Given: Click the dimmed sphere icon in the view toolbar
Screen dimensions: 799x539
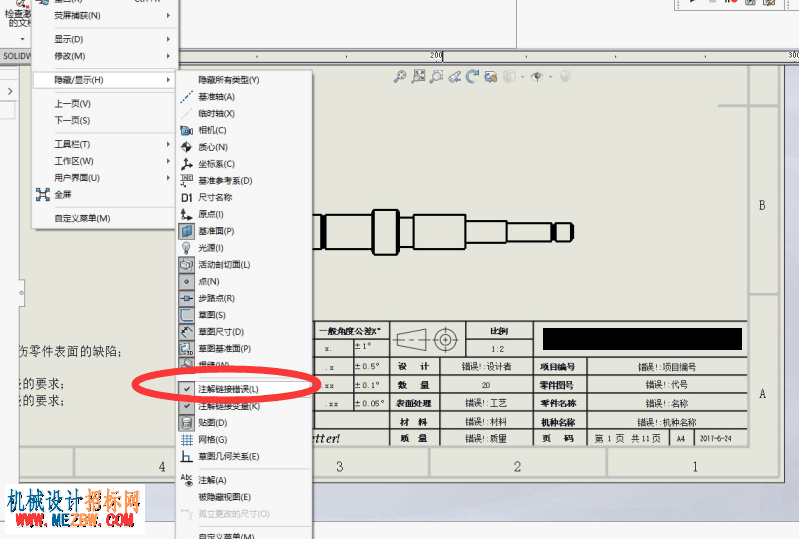Looking at the screenshot, I should 565,76.
